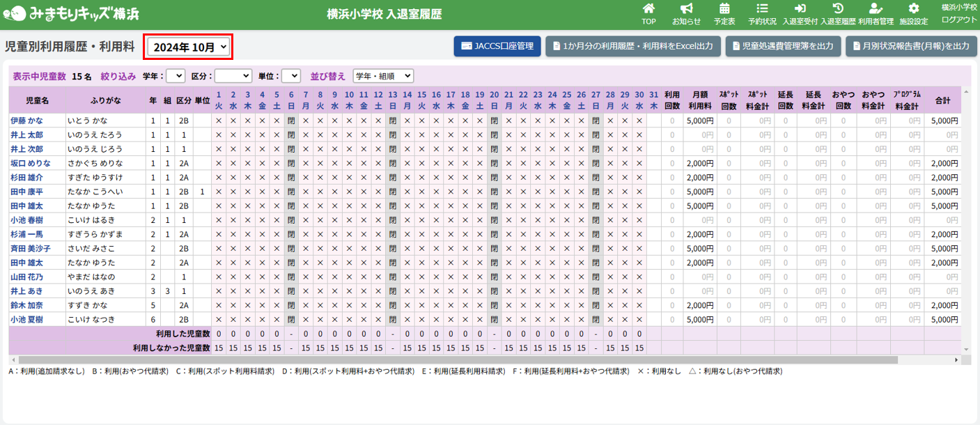
Task: Expand the 学年 filter dropdown
Action: coord(176,75)
